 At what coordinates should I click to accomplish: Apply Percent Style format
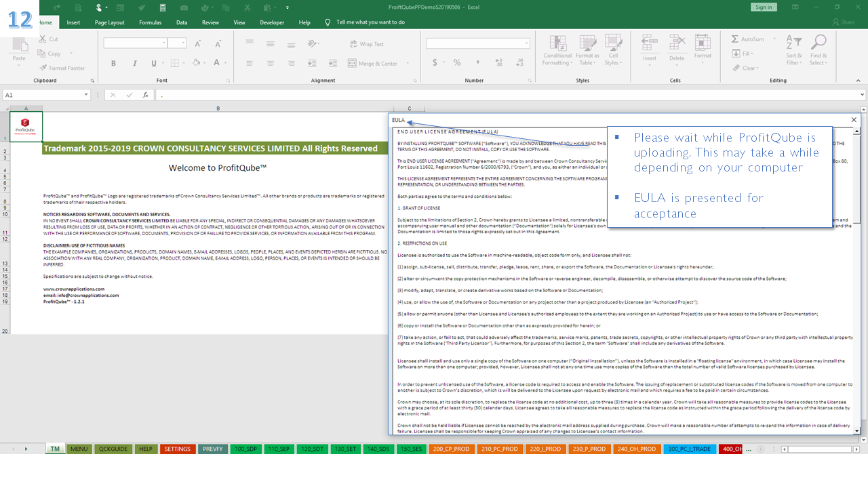click(458, 63)
